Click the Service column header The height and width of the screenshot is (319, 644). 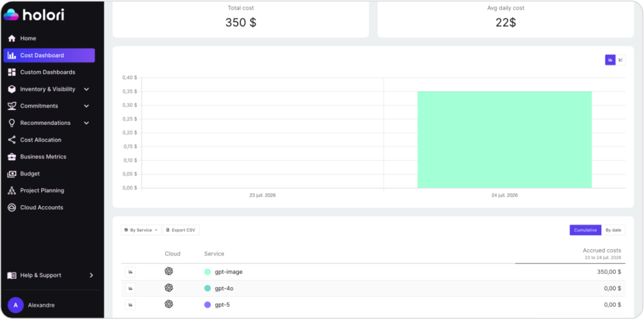214,254
